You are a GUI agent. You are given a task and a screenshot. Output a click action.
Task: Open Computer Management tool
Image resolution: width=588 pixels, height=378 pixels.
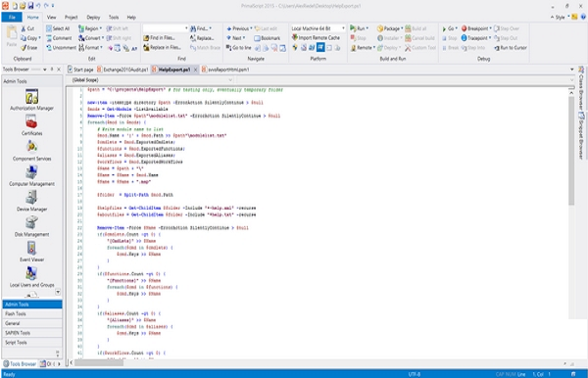point(32,175)
